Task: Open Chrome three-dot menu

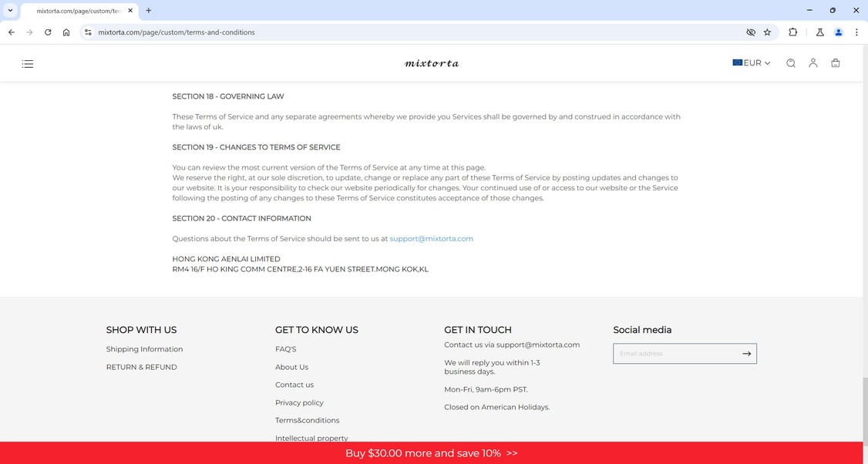Action: 856,32
